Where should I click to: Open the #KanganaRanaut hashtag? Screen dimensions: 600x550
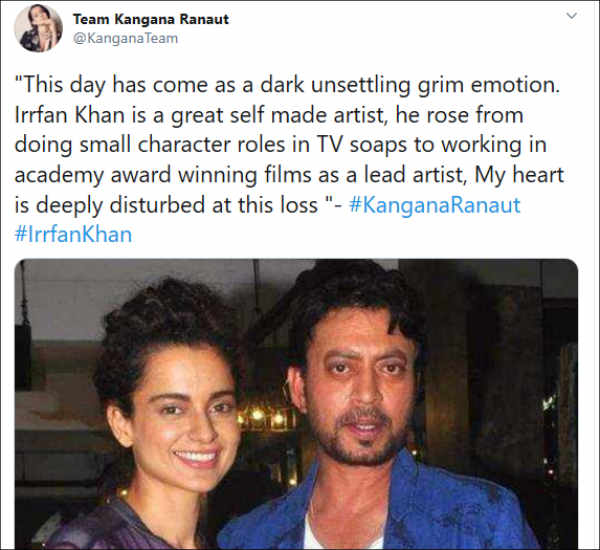[435, 205]
